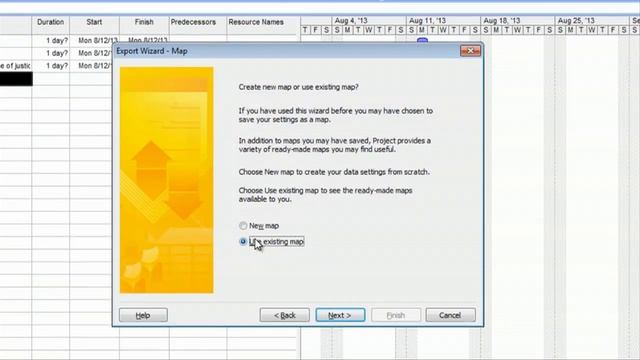Select the Gantt bar on Aug 12
The width and height of the screenshot is (640, 360).
coord(422,40)
